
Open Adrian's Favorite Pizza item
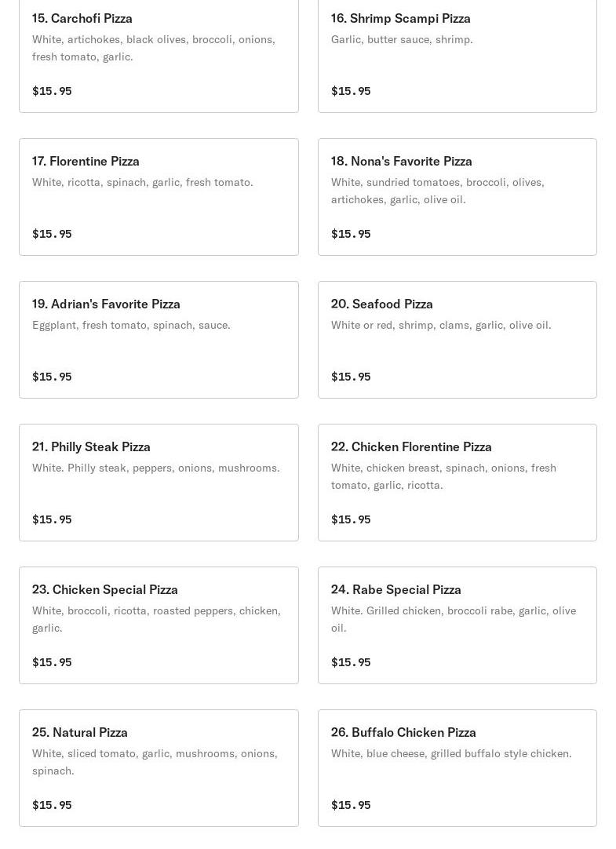click(x=106, y=304)
